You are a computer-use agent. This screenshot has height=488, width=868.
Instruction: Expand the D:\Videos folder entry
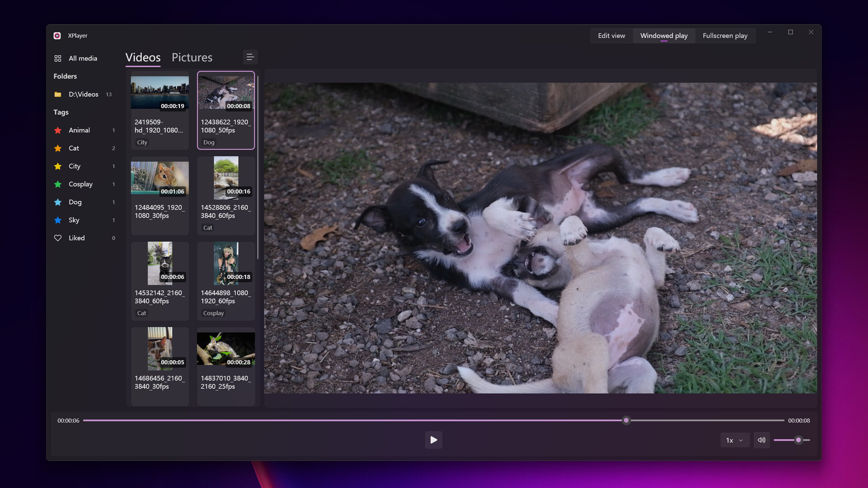tap(83, 94)
